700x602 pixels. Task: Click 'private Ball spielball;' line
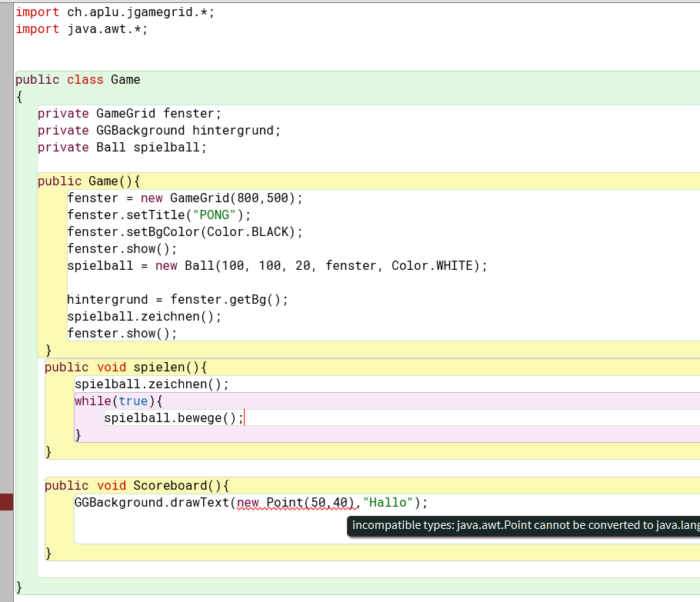click(x=122, y=148)
